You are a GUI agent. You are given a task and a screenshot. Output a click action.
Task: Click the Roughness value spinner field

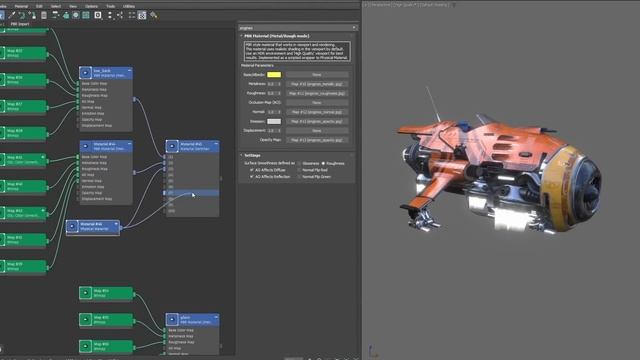[x=273, y=93]
